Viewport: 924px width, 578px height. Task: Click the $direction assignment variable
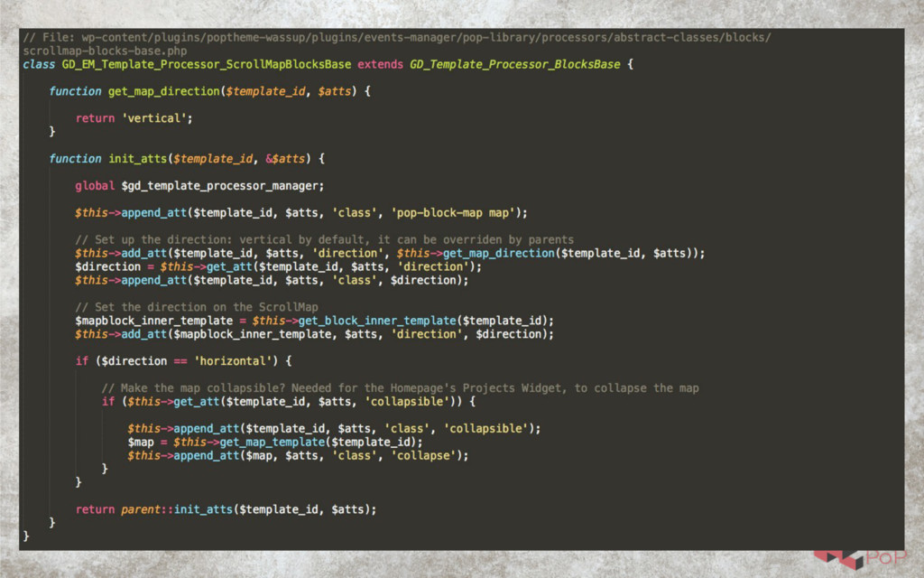coord(108,266)
